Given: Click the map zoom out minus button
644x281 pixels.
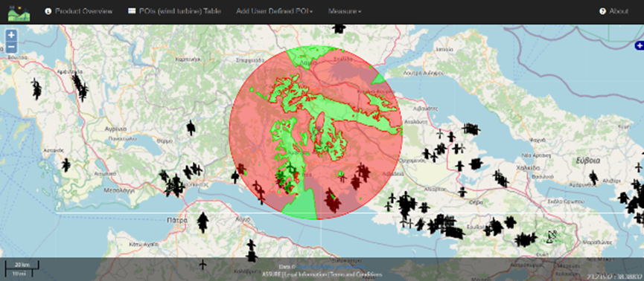Looking at the screenshot, I should coord(11,47).
